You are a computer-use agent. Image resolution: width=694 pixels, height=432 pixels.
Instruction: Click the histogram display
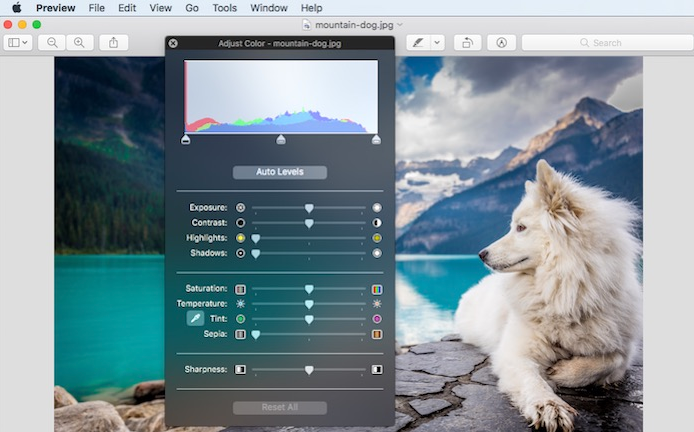click(x=281, y=96)
